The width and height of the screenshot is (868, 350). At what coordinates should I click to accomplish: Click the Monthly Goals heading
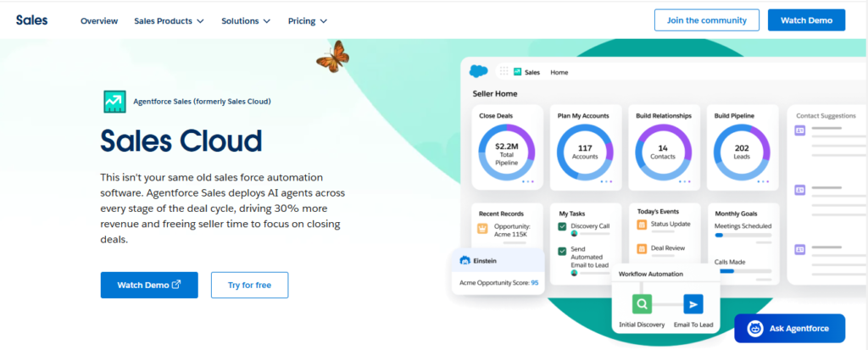point(737,214)
